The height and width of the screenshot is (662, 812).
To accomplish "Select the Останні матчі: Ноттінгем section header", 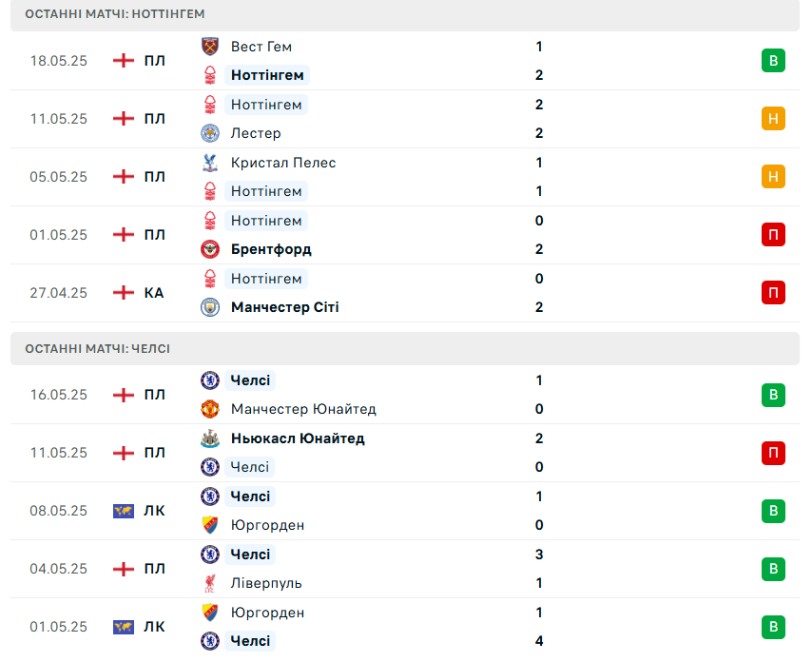I will pyautogui.click(x=405, y=14).
